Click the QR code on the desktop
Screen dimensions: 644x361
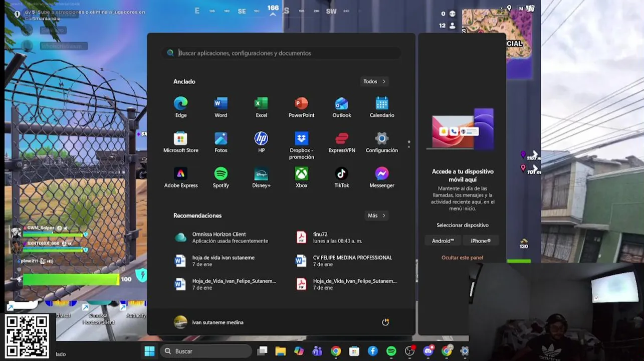point(27,335)
